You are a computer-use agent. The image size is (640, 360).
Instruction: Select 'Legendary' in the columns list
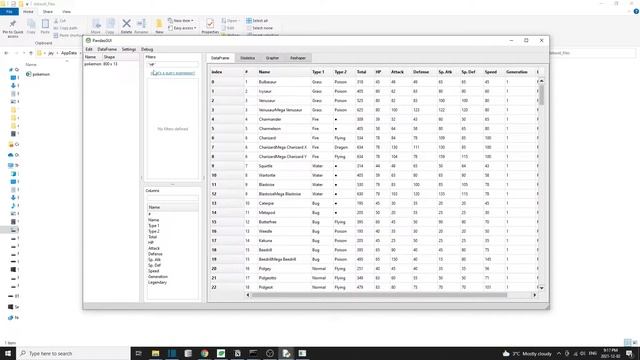[157, 282]
